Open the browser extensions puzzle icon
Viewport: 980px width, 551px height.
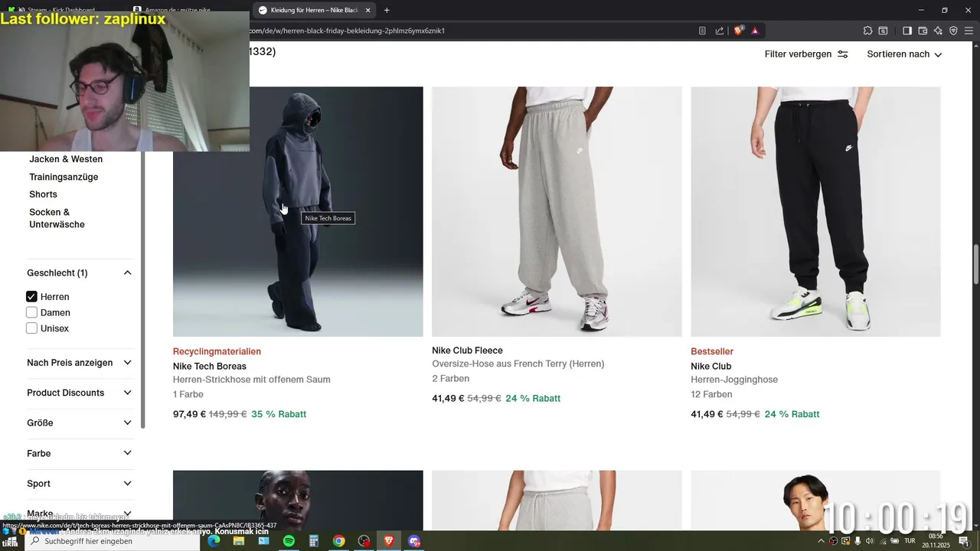(x=867, y=31)
